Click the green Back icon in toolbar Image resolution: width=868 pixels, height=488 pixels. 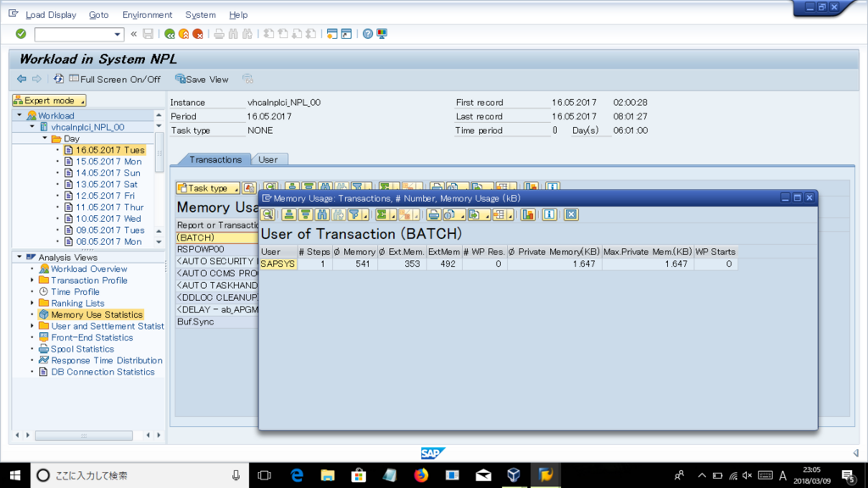170,34
